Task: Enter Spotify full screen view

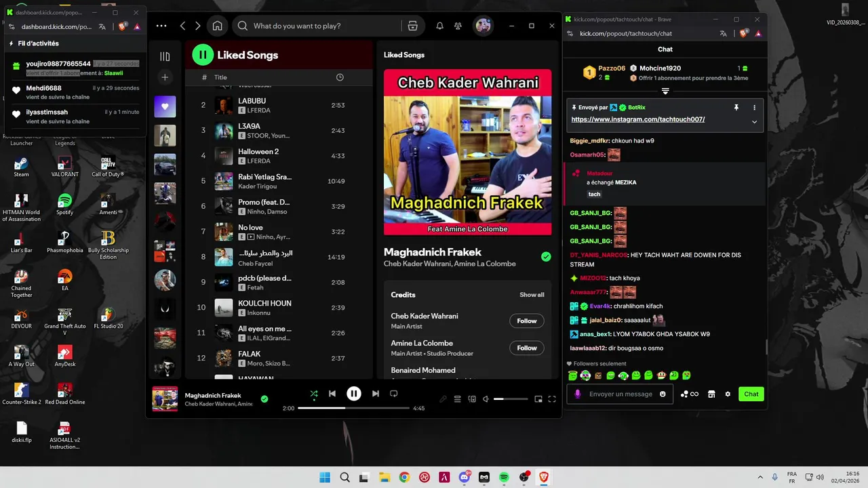Action: coord(552,399)
